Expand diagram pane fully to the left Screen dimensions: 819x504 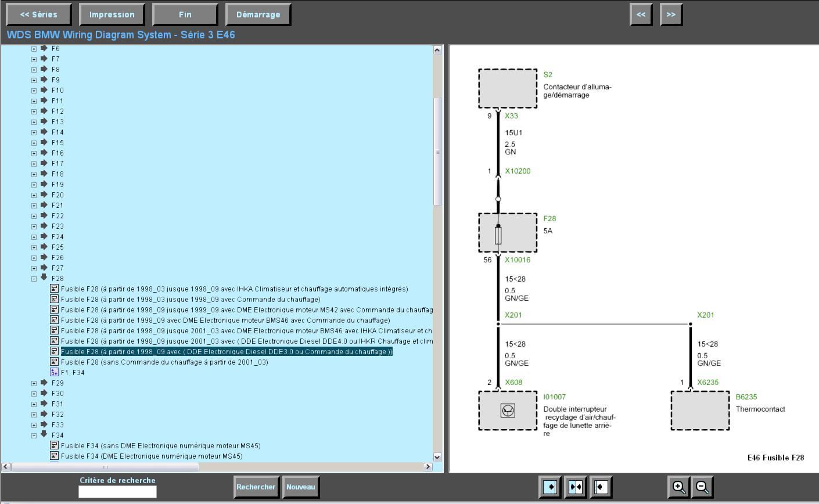[x=601, y=487]
